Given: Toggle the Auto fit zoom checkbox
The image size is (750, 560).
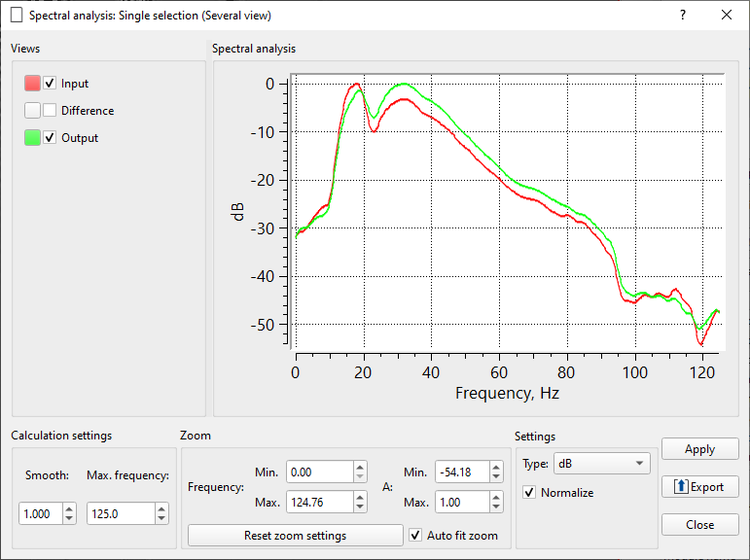Looking at the screenshot, I should coord(416,536).
